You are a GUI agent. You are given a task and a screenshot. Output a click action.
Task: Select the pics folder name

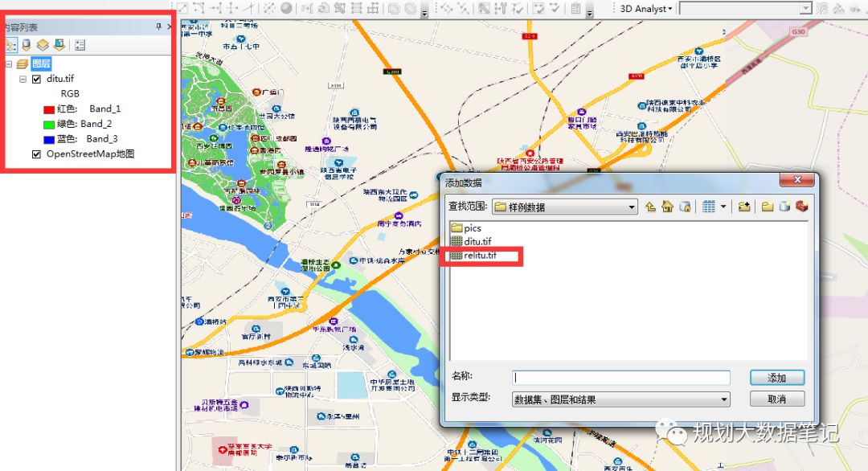[473, 228]
